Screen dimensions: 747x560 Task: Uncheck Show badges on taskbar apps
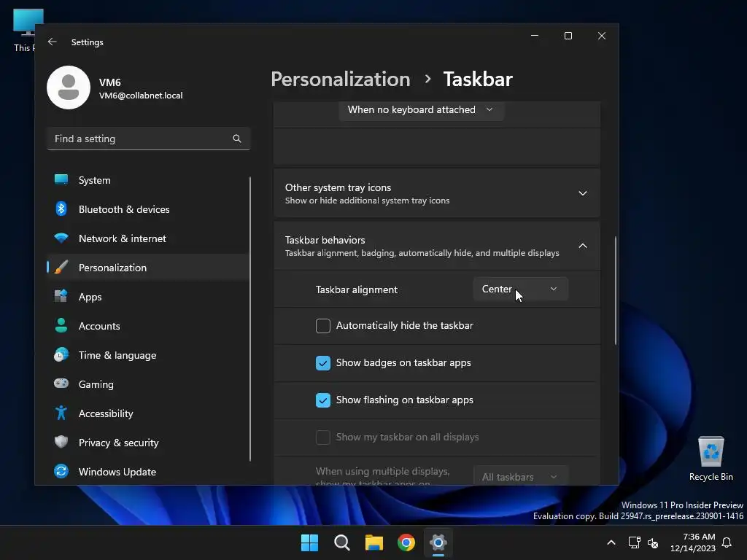coord(323,363)
